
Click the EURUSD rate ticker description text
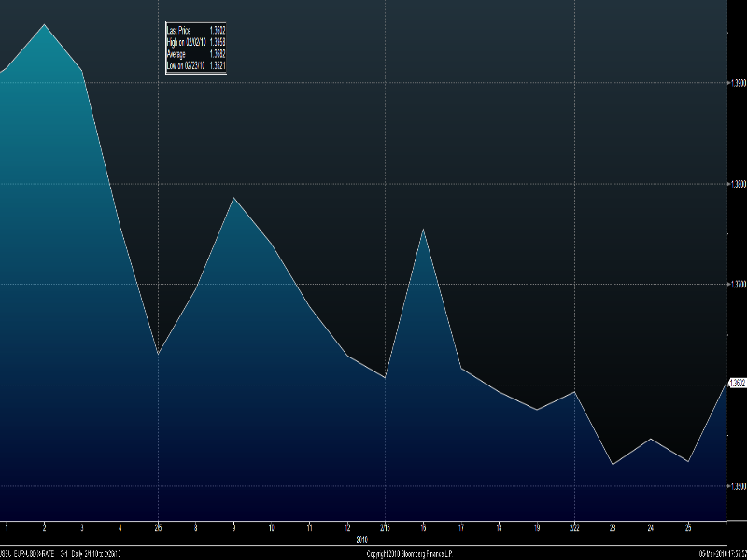60,553
